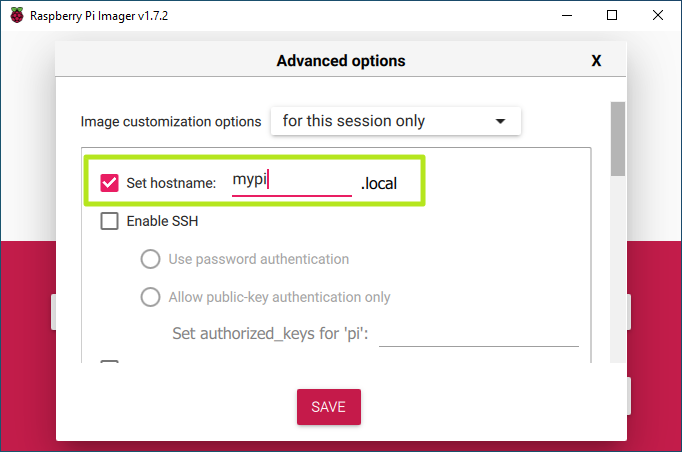Choose Allow public-key authentication only
Screen dimensions: 682x452
pyautogui.click(x=150, y=297)
